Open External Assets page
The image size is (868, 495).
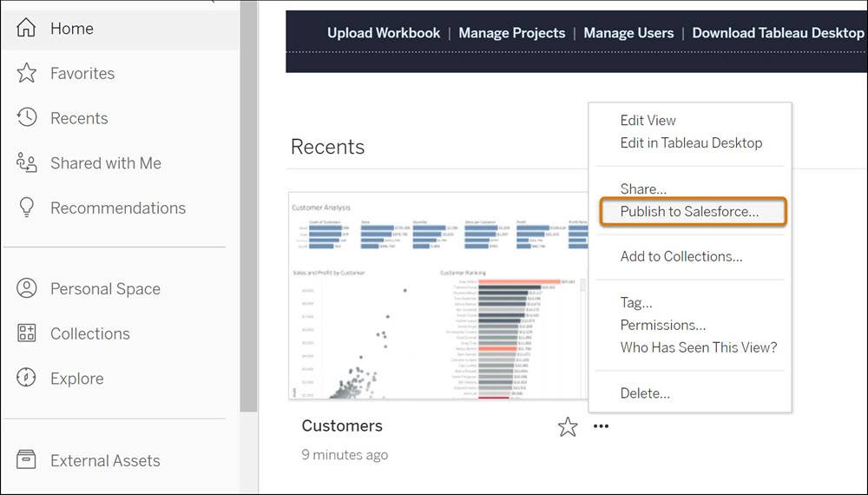(x=105, y=460)
